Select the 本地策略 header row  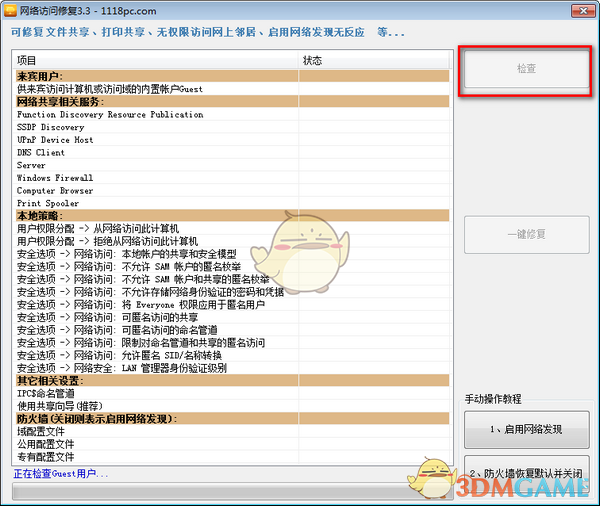(x=233, y=215)
